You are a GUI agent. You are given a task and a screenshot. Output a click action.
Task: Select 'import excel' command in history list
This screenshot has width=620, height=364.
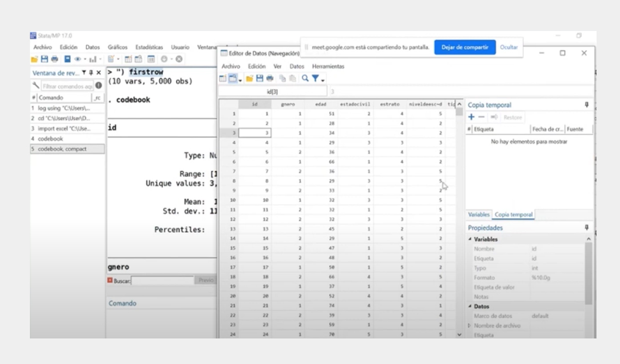[x=67, y=128]
